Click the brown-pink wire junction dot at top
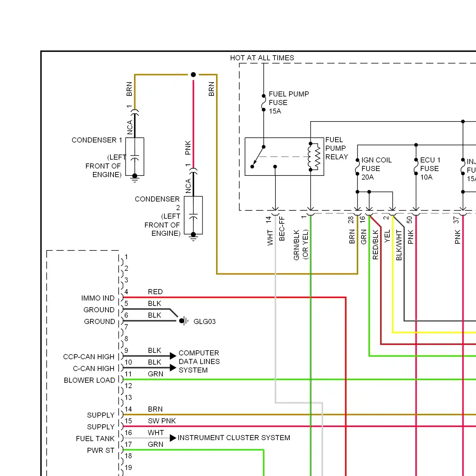The width and height of the screenshot is (476, 476). tap(193, 75)
